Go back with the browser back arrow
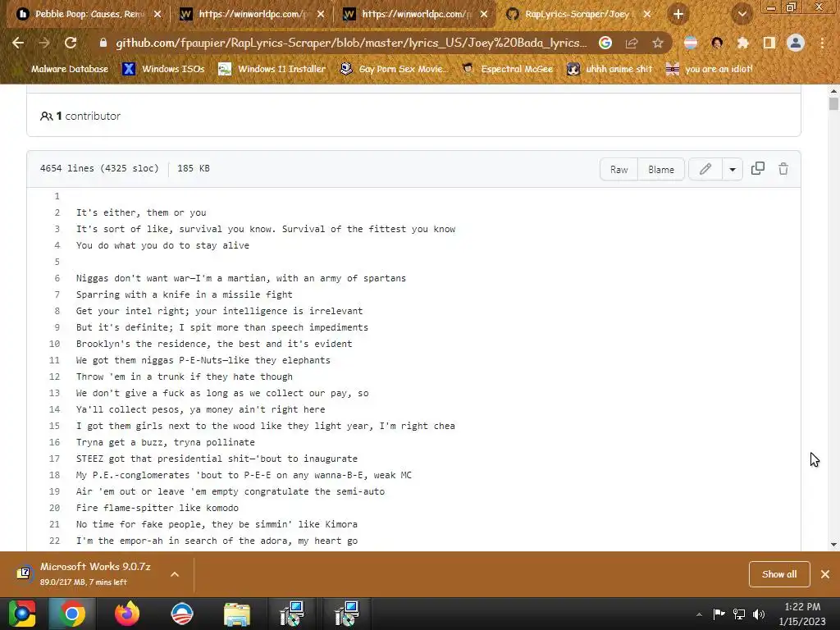The image size is (840, 630). point(18,43)
